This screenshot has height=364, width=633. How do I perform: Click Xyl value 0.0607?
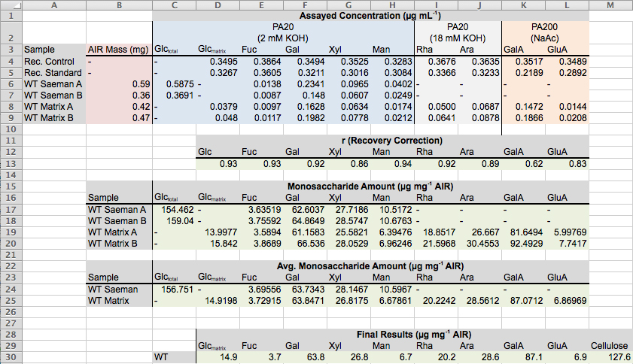point(348,96)
